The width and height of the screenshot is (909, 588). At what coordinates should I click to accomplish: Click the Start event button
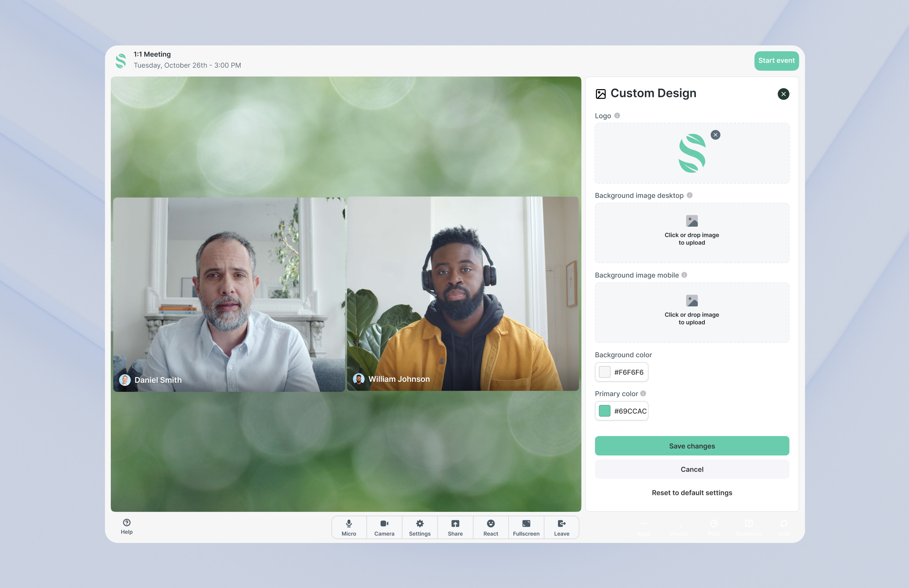click(x=776, y=61)
